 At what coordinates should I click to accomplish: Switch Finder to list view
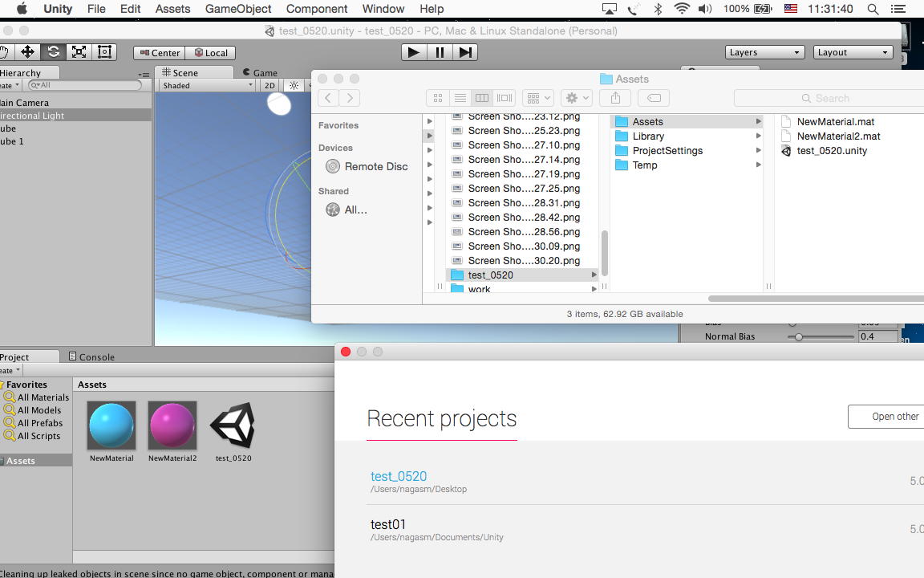pos(460,98)
